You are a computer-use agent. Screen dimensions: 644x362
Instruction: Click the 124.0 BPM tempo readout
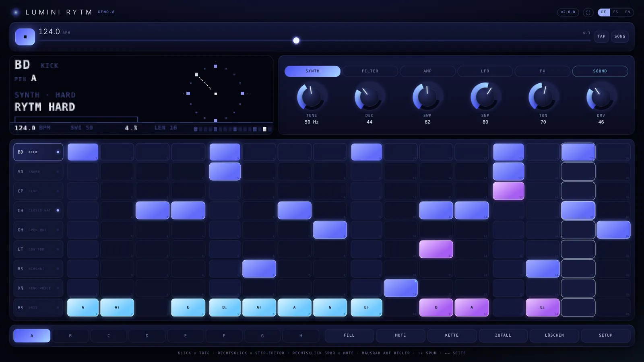[x=54, y=32]
